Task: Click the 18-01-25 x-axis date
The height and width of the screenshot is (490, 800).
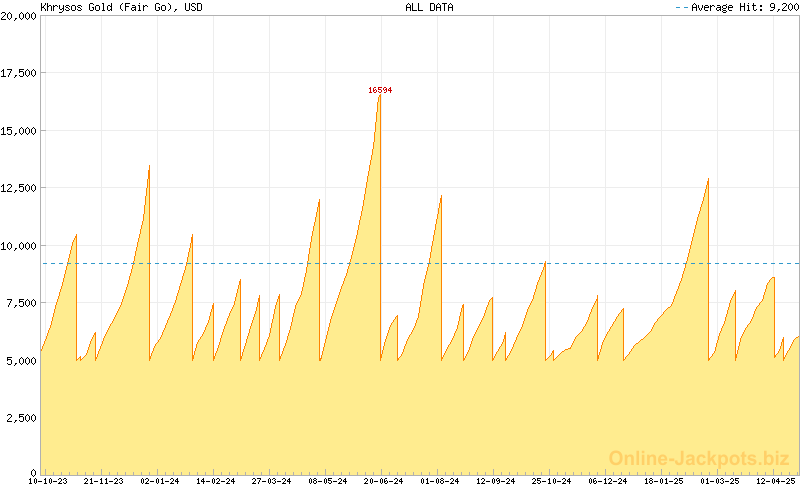Action: pos(664,481)
